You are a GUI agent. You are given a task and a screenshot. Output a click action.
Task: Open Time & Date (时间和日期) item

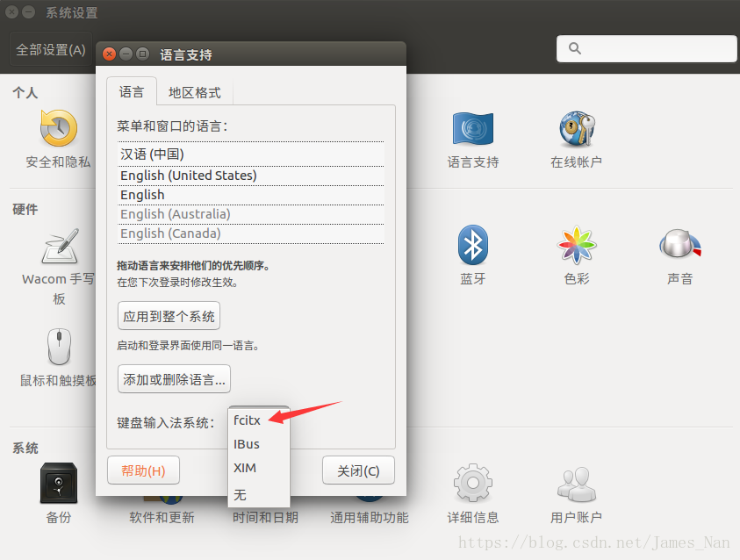click(265, 517)
